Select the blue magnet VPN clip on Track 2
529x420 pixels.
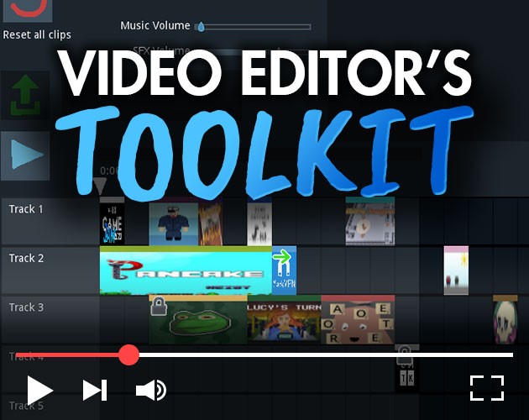[284, 270]
